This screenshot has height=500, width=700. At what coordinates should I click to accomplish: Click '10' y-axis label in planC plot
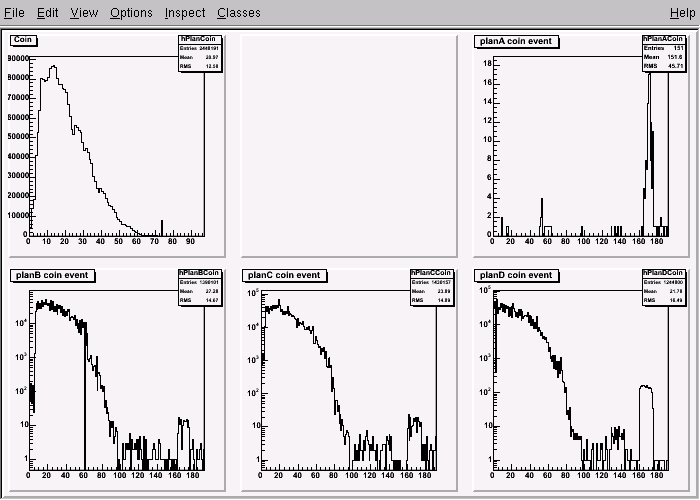[256, 425]
